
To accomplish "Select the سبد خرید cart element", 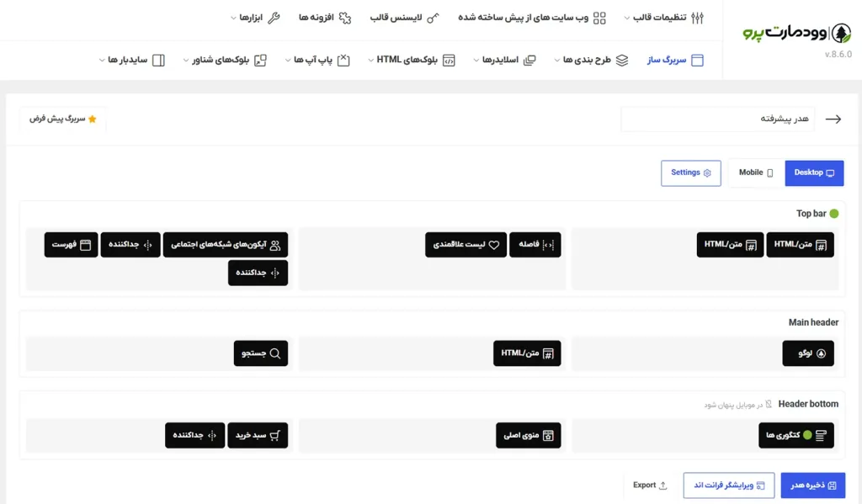I will pos(258,435).
